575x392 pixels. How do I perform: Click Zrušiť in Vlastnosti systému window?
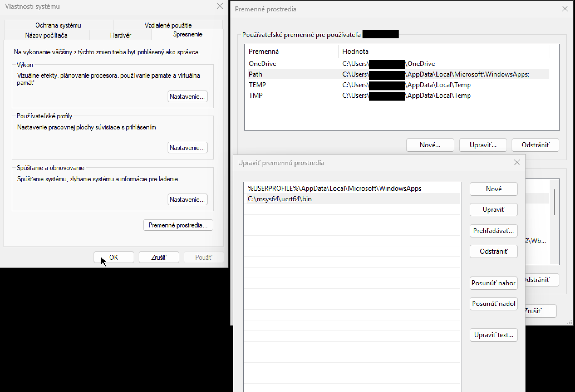pos(159,258)
